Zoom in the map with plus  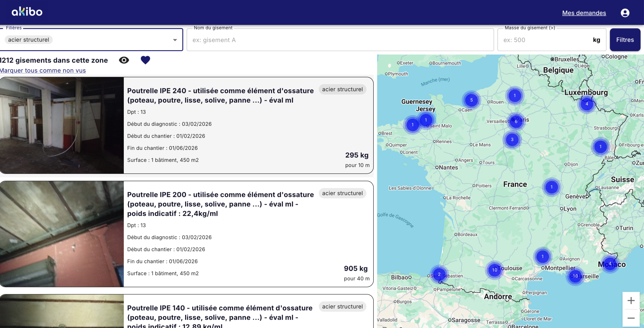631,301
